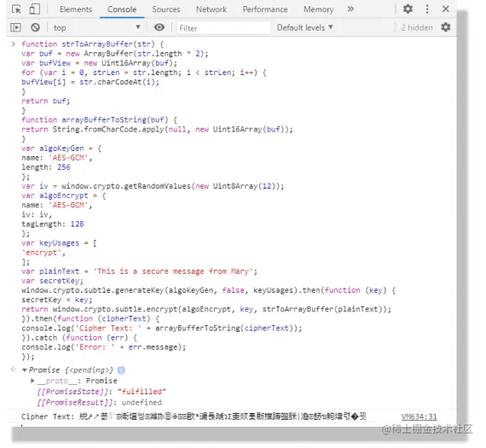Click the 'window.crypto.subtle.generateKey' line
The height and width of the screenshot is (448, 486).
(x=208, y=290)
